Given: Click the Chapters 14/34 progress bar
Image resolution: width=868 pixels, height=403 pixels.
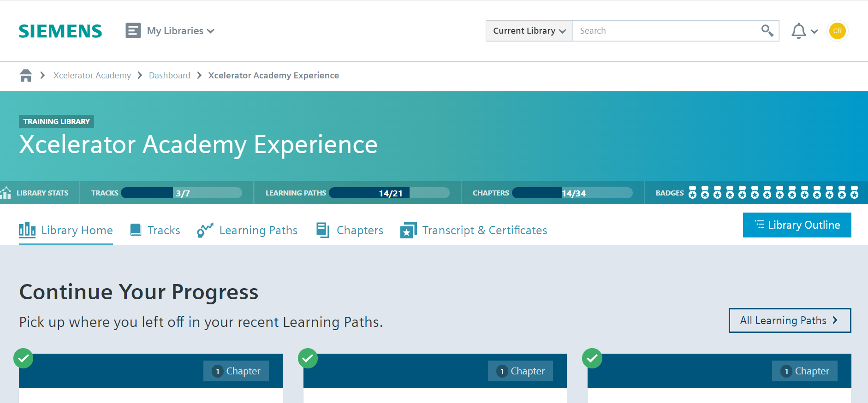Looking at the screenshot, I should [x=572, y=193].
